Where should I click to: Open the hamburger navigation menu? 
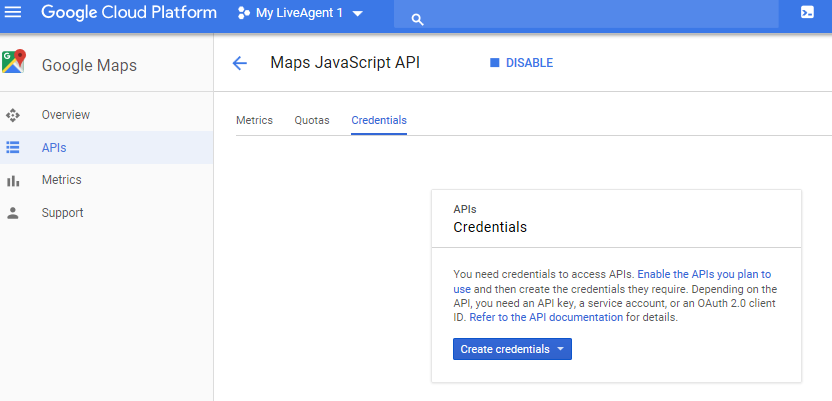[13, 12]
